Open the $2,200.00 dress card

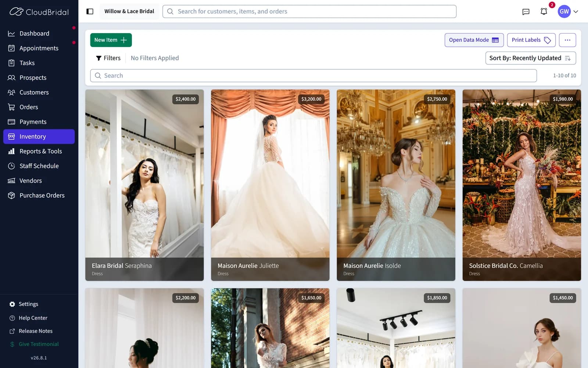coord(144,328)
